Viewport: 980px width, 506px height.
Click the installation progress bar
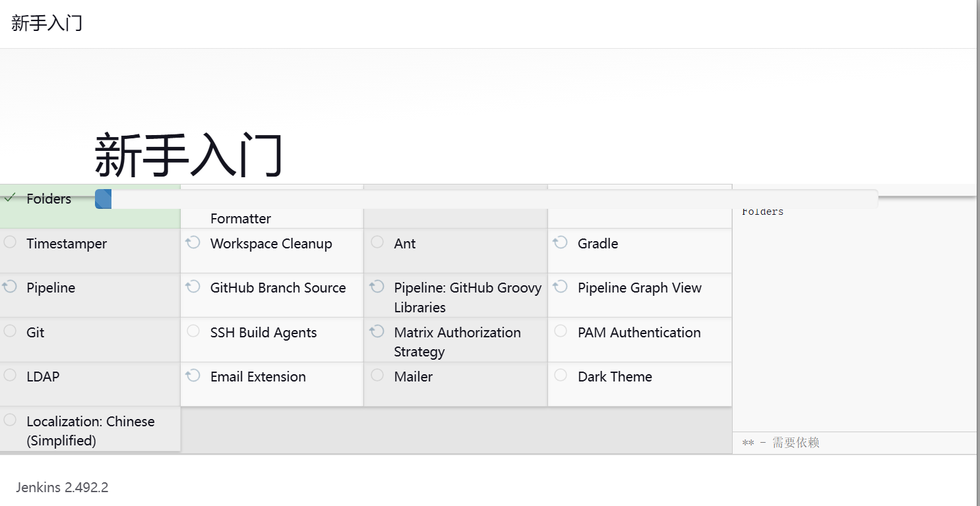486,199
